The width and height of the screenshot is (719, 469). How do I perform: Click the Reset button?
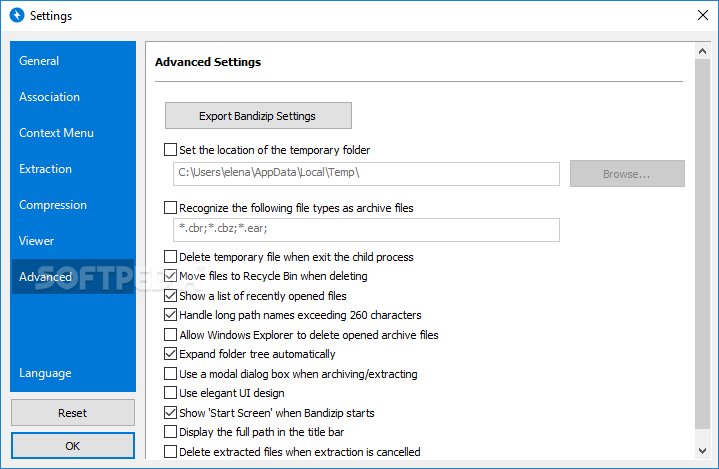[73, 413]
